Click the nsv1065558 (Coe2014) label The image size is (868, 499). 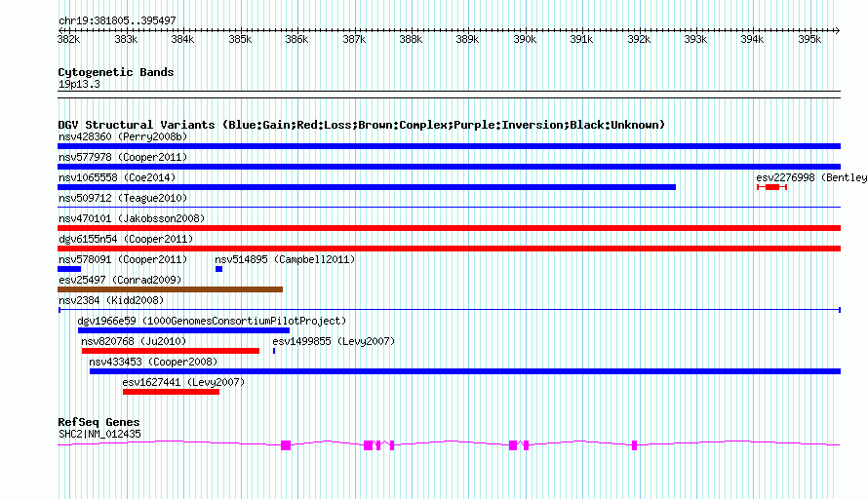pyautogui.click(x=117, y=177)
